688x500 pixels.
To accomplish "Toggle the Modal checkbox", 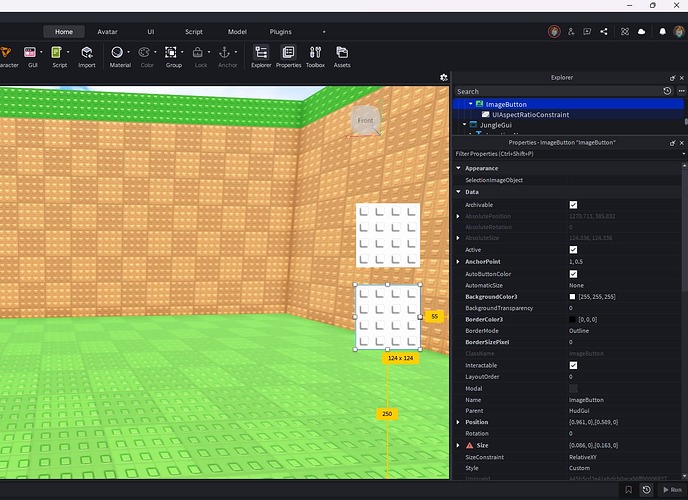I will (573, 389).
